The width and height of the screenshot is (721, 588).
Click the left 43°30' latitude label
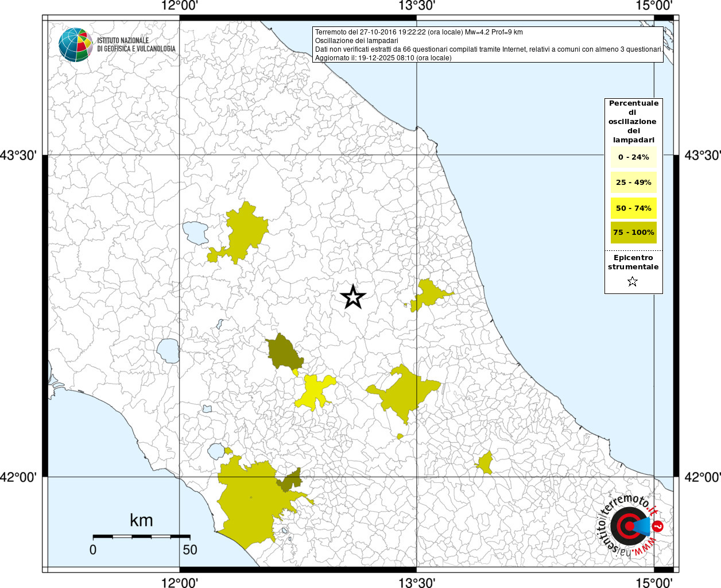point(18,155)
